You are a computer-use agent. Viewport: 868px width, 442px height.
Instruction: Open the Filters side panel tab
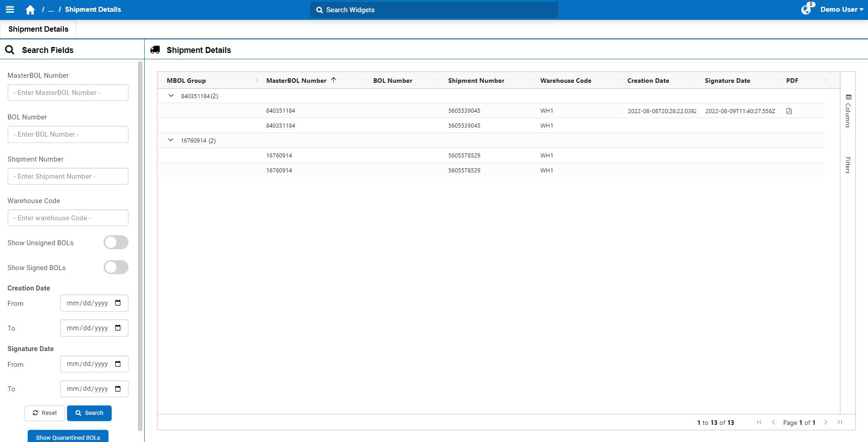[x=848, y=165]
